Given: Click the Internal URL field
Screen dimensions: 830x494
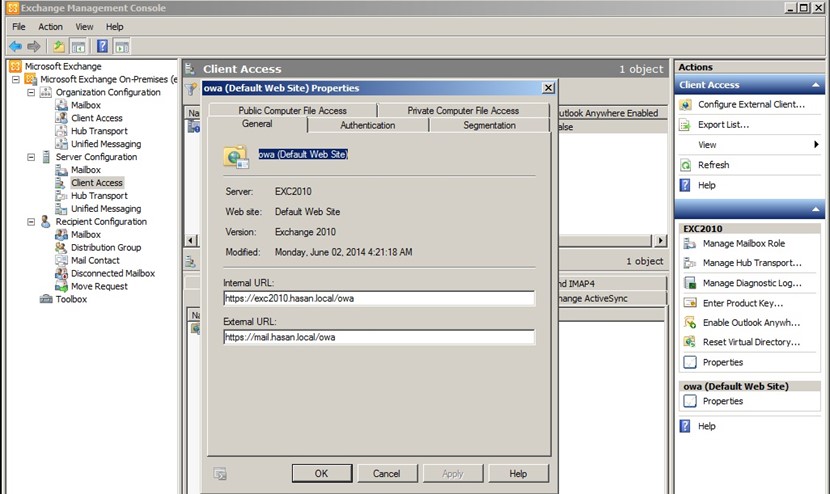Looking at the screenshot, I should tap(379, 298).
